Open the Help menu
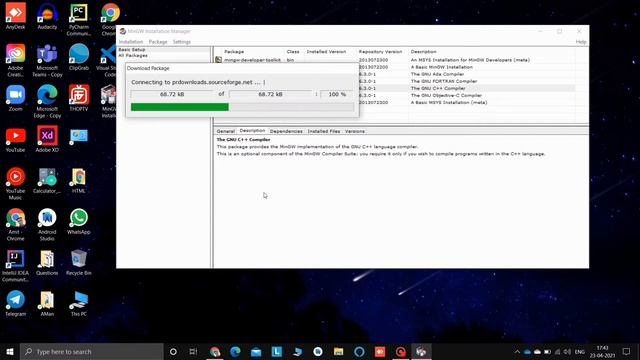The width and height of the screenshot is (640, 360). [x=581, y=42]
